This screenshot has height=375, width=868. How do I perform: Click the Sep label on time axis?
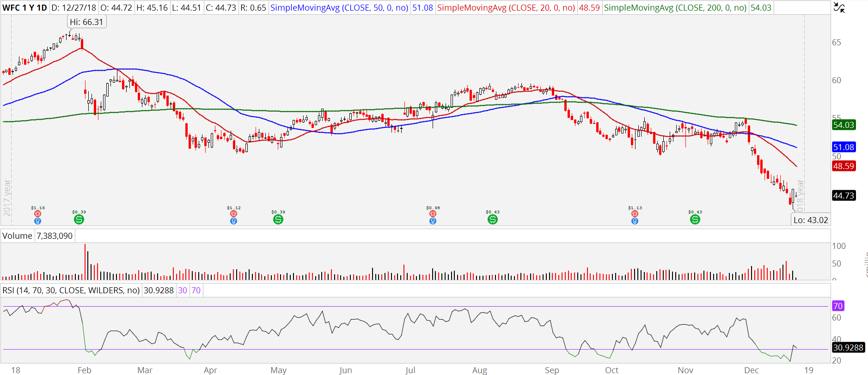(x=552, y=370)
